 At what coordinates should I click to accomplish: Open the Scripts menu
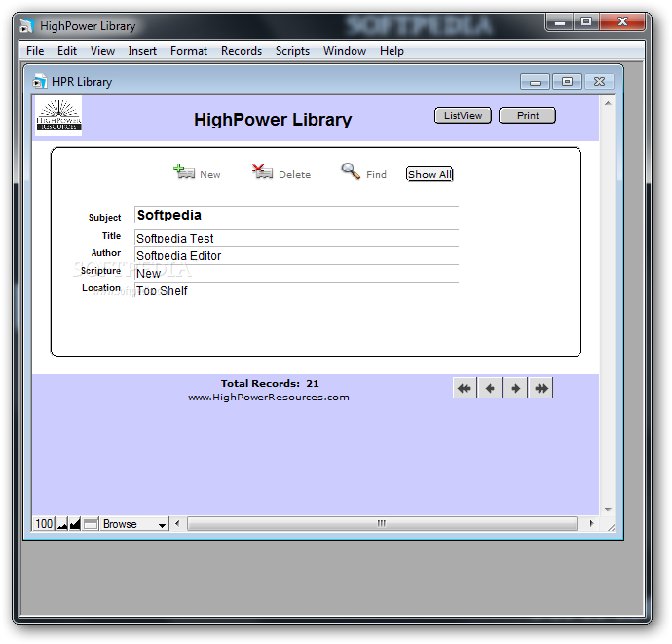pyautogui.click(x=292, y=51)
